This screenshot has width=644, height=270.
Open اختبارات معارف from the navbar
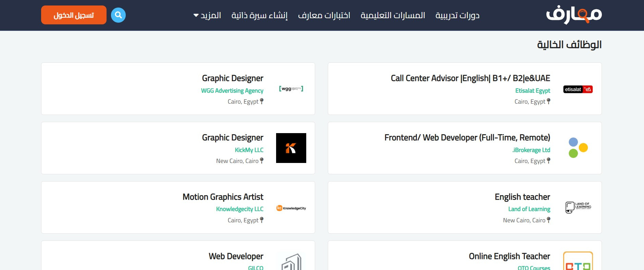324,15
